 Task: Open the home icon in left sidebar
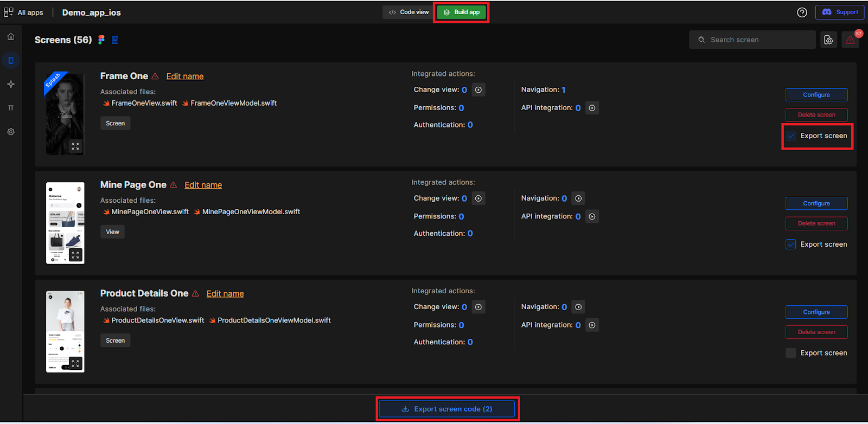(11, 37)
